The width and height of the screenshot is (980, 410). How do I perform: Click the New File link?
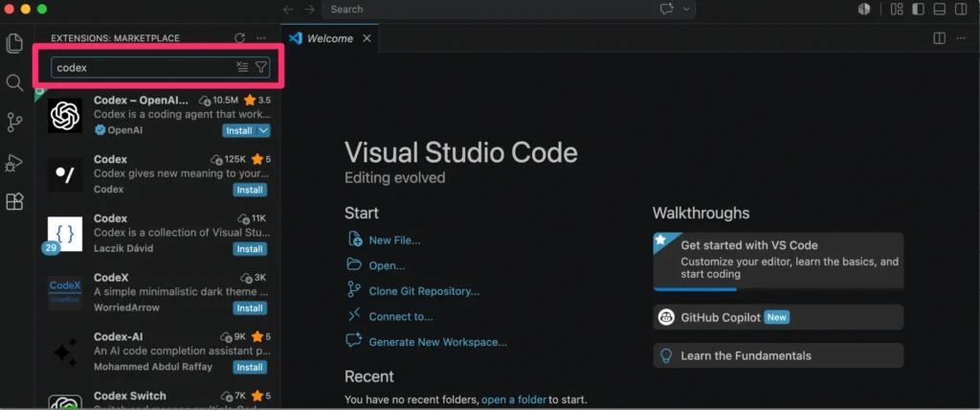click(394, 240)
